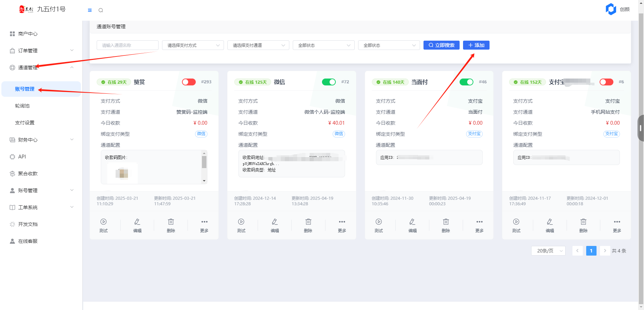Collapse 通道管理 sidebar menu
This screenshot has height=310, width=644.
pyautogui.click(x=41, y=68)
